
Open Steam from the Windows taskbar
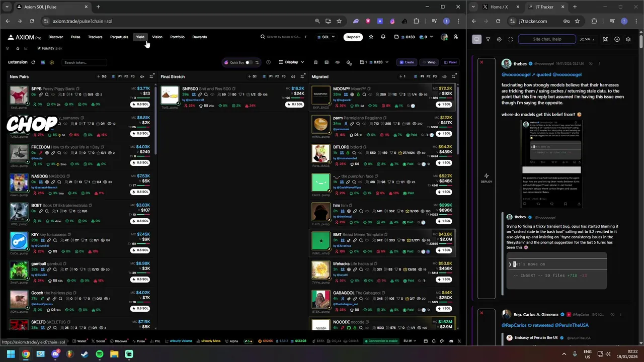tap(85, 354)
